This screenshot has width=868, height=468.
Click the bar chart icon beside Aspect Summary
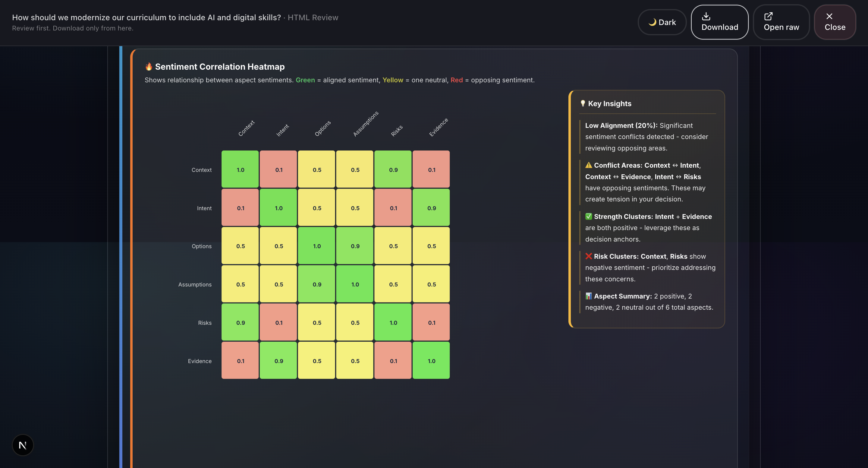(x=588, y=296)
